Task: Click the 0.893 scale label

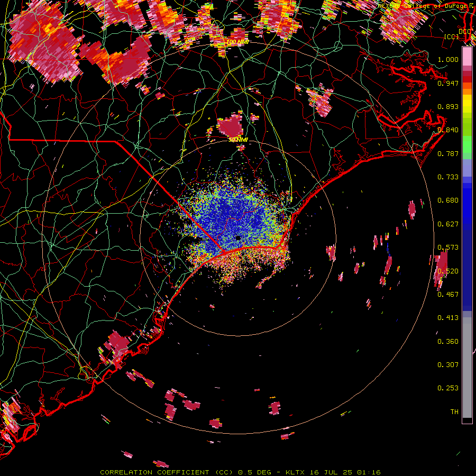Action: pos(448,106)
